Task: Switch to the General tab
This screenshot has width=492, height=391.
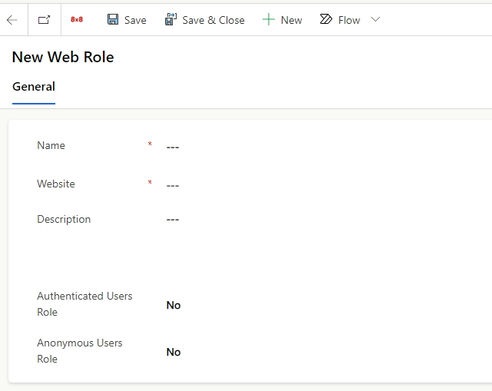Action: [34, 87]
